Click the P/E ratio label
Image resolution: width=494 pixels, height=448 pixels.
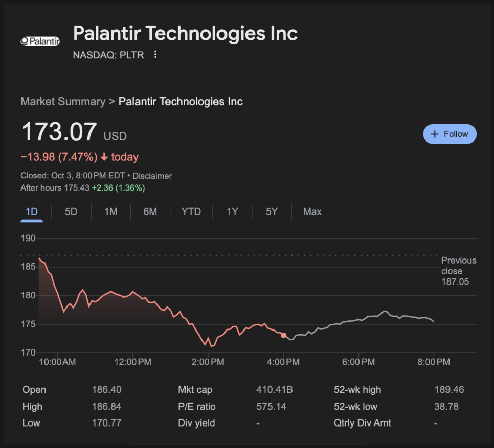coord(197,407)
